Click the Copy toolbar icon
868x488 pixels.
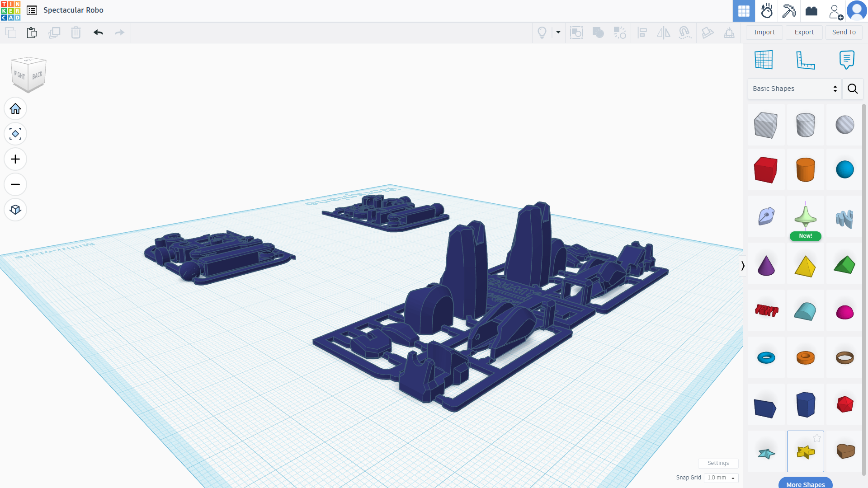(x=11, y=33)
